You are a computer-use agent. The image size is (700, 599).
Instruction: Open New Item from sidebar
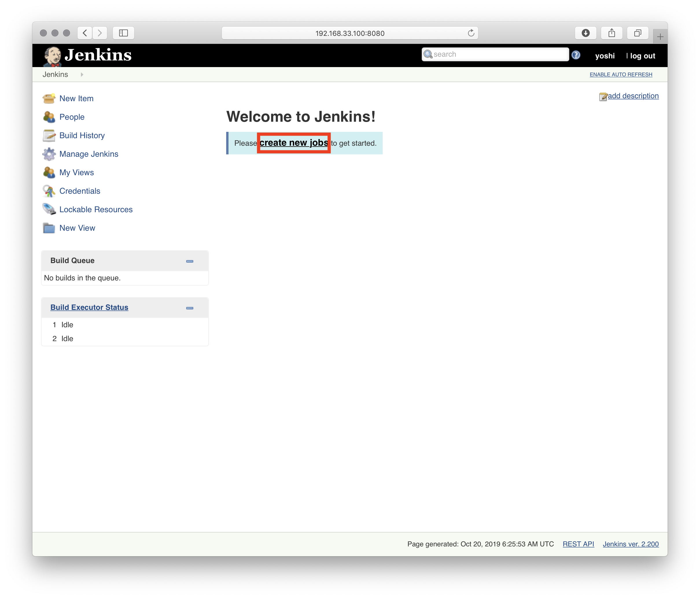(76, 99)
